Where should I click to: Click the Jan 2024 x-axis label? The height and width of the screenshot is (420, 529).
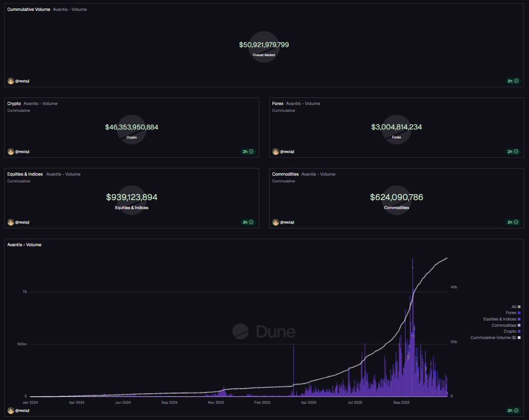(30, 402)
